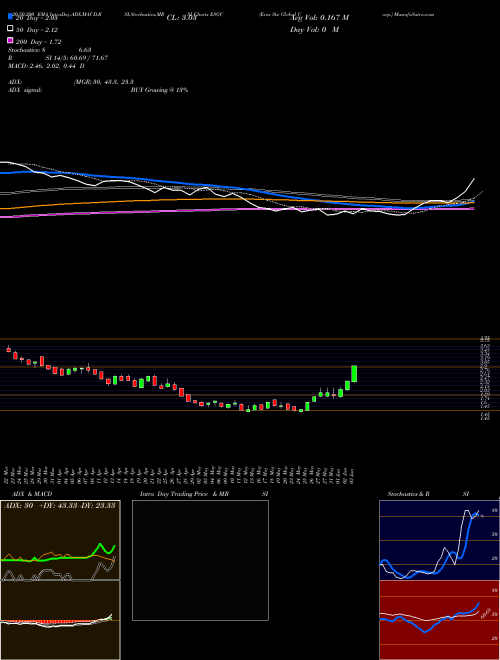Click the 'ADX: 30 +DY: 43.33 -DY: 23.33' header
Screen dimensions: 500x660
60,506
